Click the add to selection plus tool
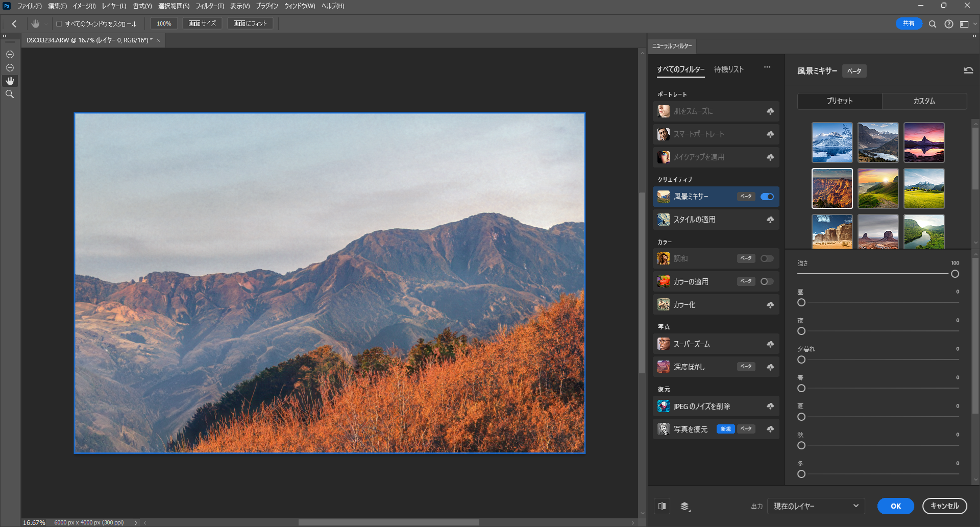 tap(10, 54)
